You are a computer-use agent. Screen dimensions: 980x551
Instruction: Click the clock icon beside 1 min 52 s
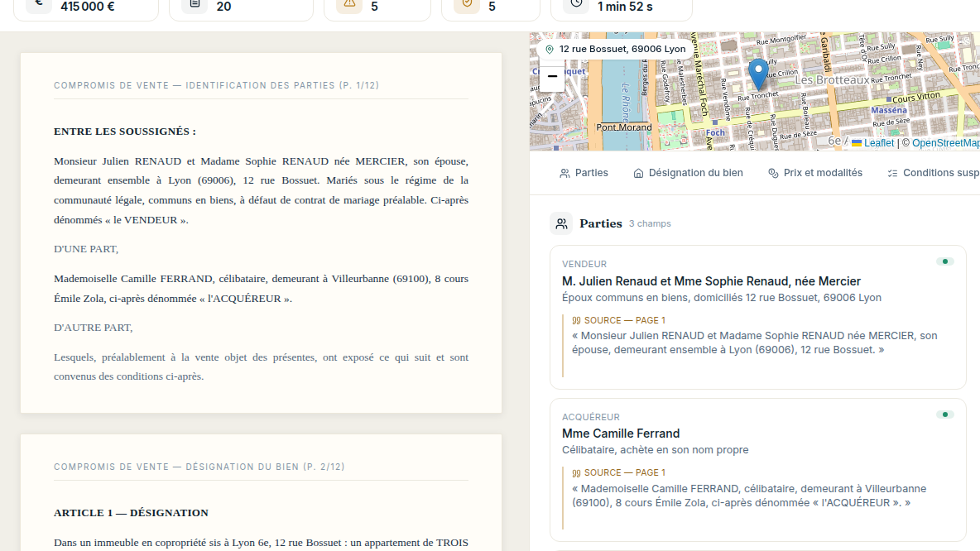point(576,4)
